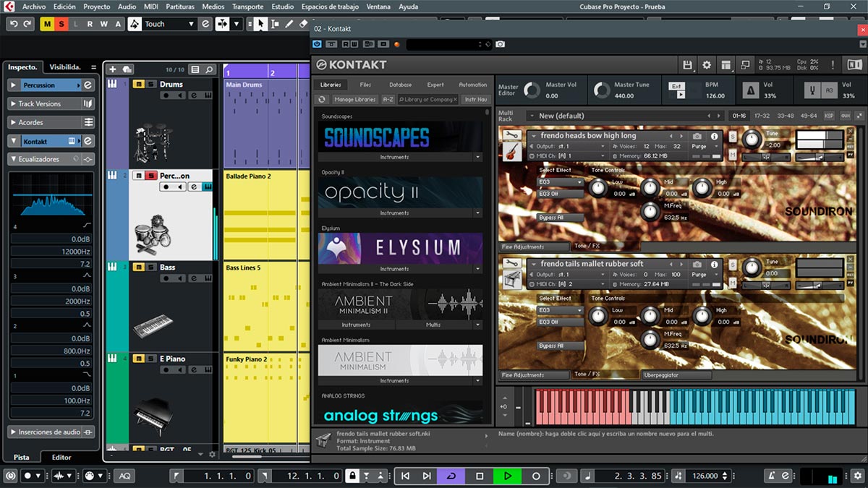
Task: Open the Transporte menu
Action: point(248,7)
